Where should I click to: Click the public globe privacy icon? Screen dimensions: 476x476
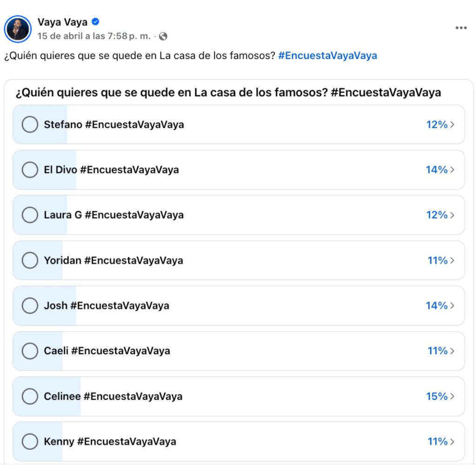[x=163, y=36]
